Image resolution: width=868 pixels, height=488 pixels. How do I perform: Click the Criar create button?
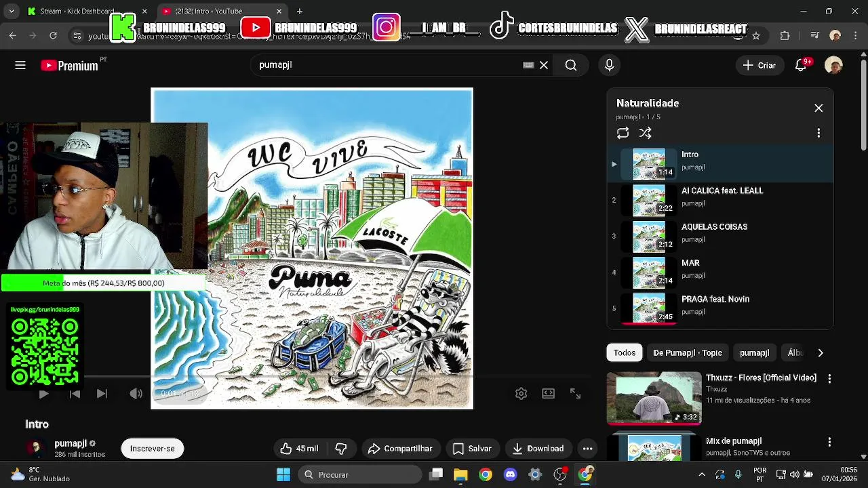[759, 65]
